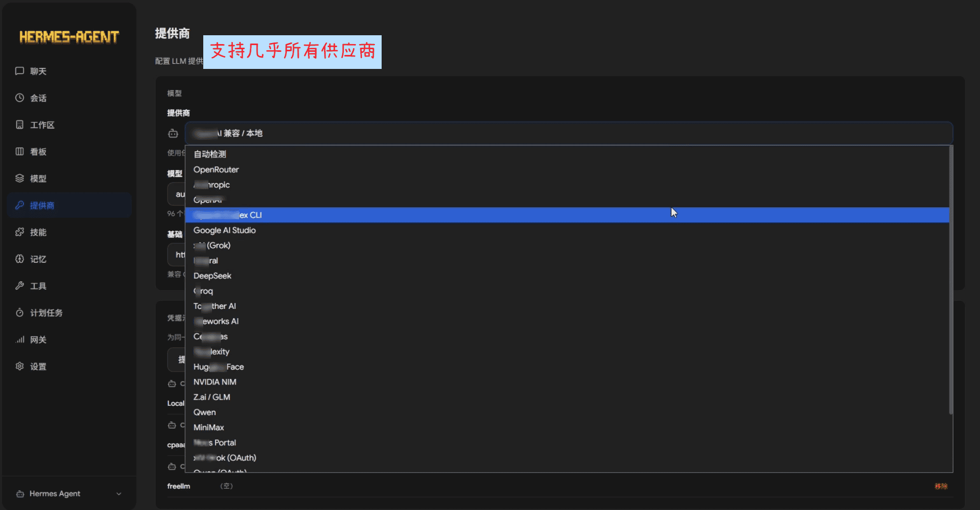980x510 pixels.
Task: Click the freellm credential row label
Action: [x=178, y=486]
